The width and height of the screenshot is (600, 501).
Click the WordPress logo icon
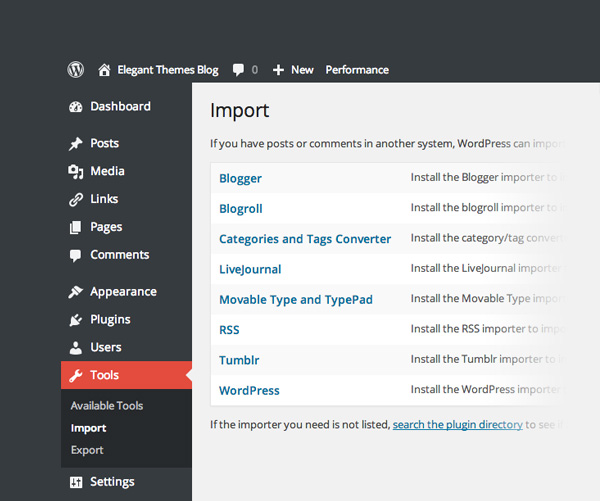pos(76,70)
